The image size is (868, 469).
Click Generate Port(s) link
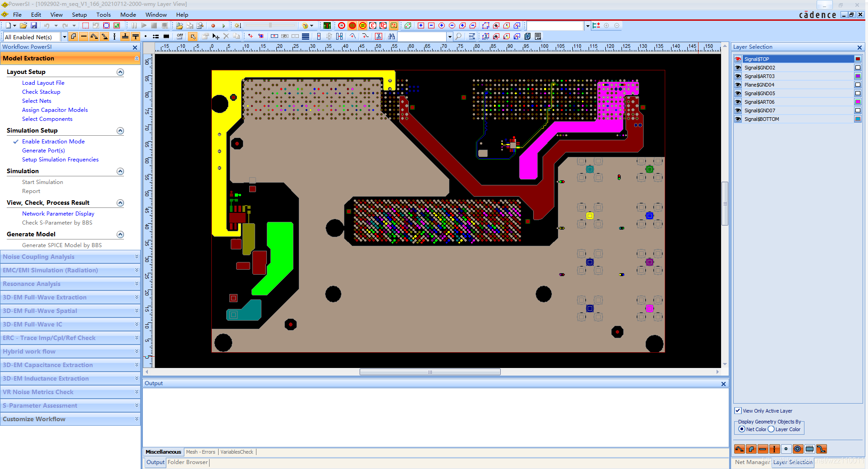pyautogui.click(x=43, y=151)
